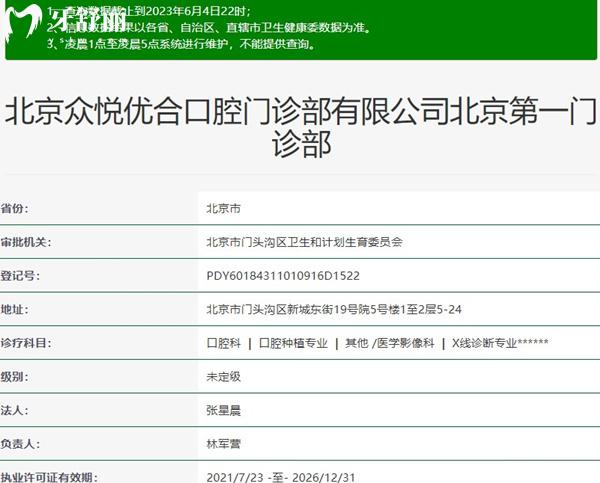Click the 级别 label

tap(14, 377)
